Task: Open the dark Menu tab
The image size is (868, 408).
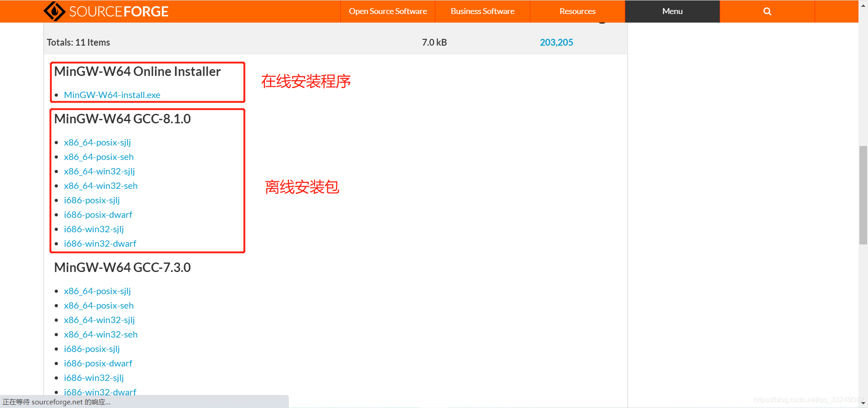Action: pos(672,11)
